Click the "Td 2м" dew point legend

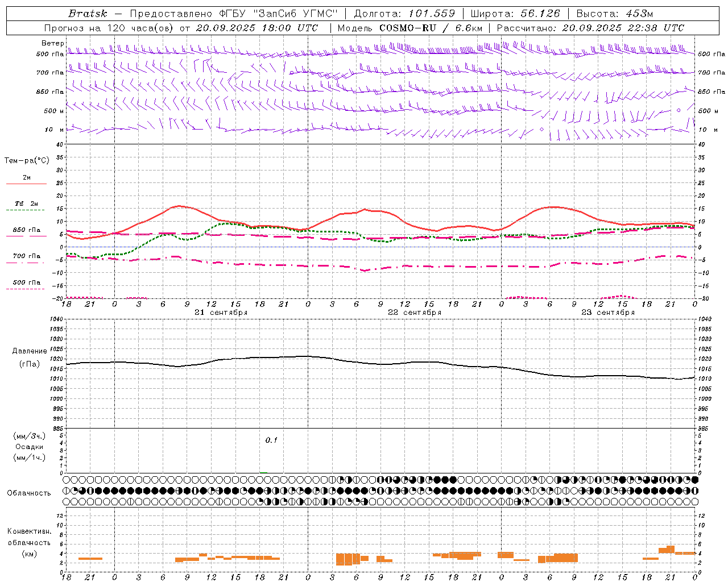tap(27, 203)
